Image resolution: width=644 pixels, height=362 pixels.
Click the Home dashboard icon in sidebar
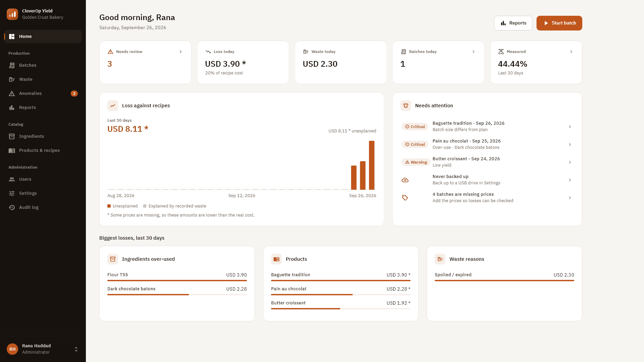pos(12,37)
